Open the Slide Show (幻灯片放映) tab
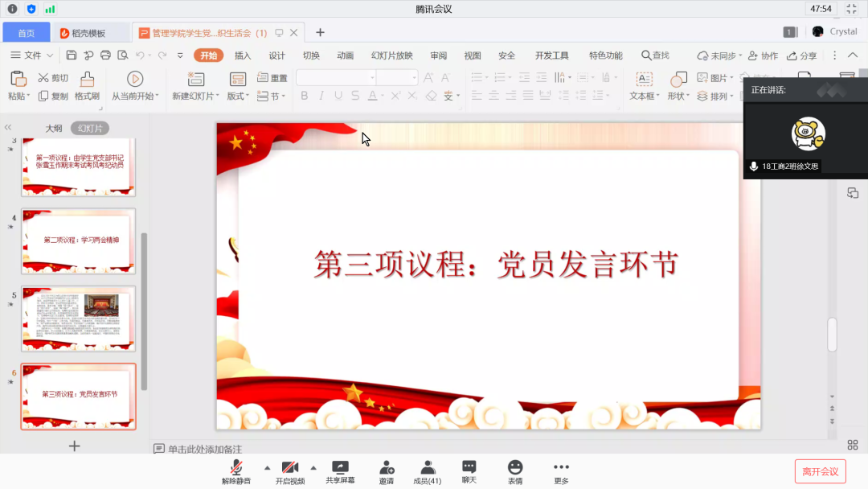 (391, 55)
